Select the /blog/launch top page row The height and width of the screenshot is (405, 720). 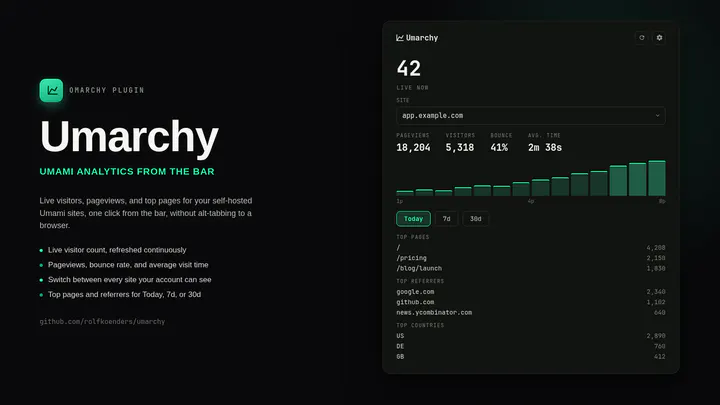coord(530,269)
